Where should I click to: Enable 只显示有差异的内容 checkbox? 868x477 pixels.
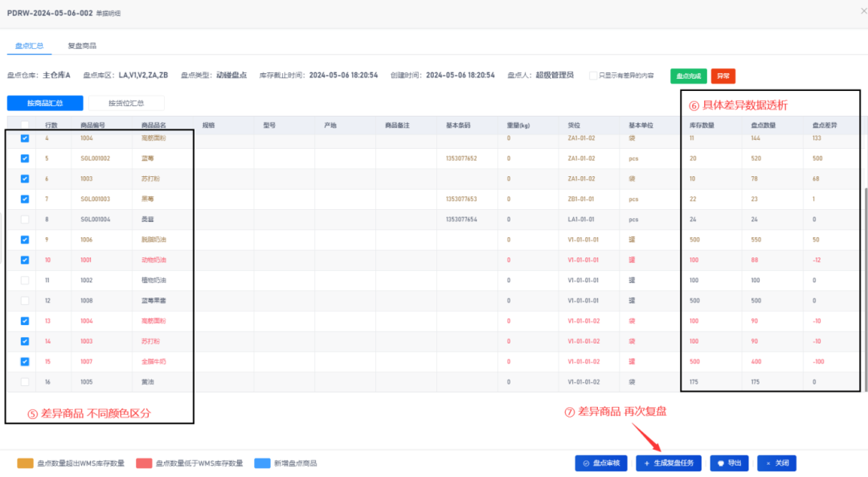pyautogui.click(x=593, y=76)
